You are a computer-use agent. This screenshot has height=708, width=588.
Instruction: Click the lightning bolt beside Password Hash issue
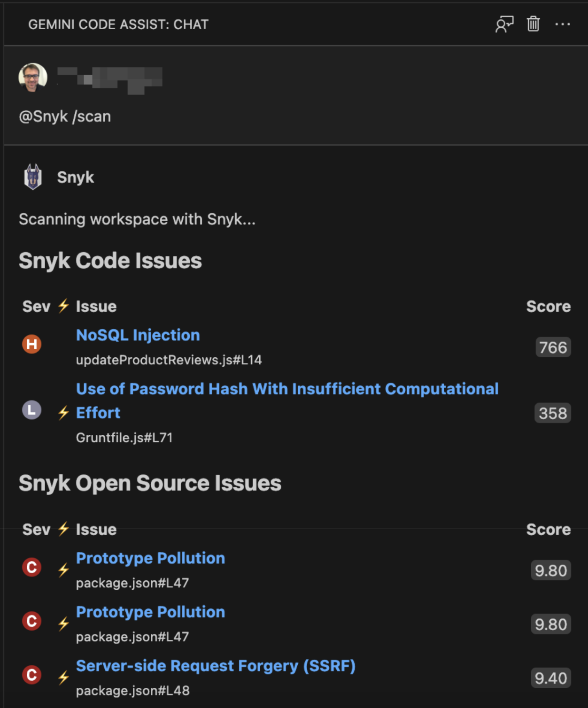63,412
